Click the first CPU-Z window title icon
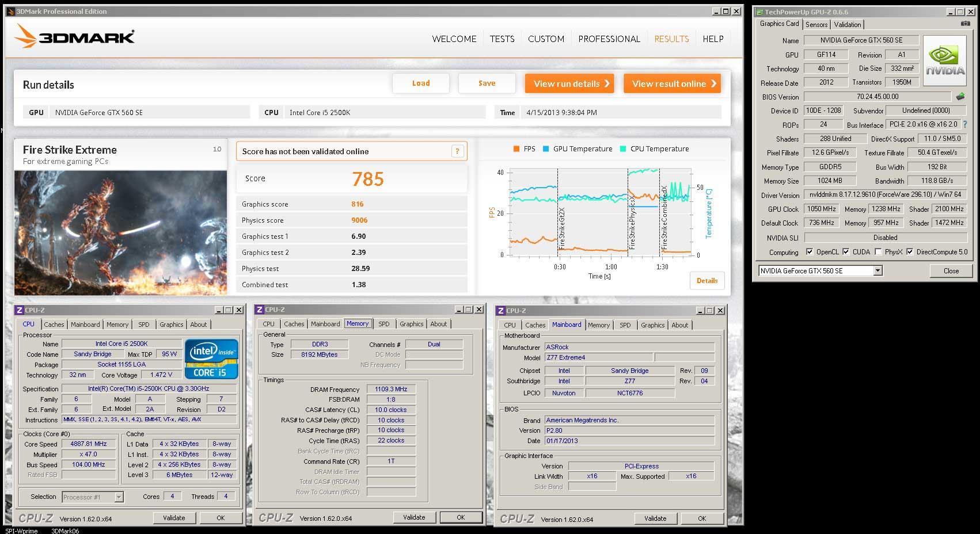Screen dimensions: 980x534 (x=19, y=310)
